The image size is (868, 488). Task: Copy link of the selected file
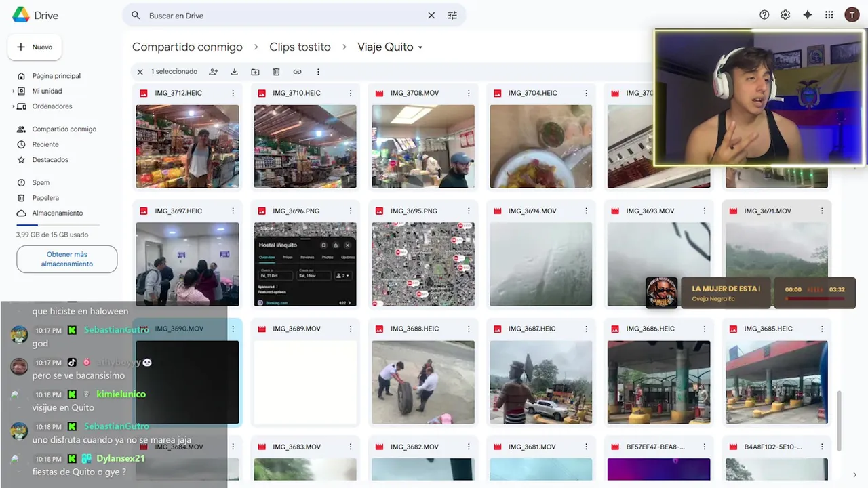click(297, 72)
